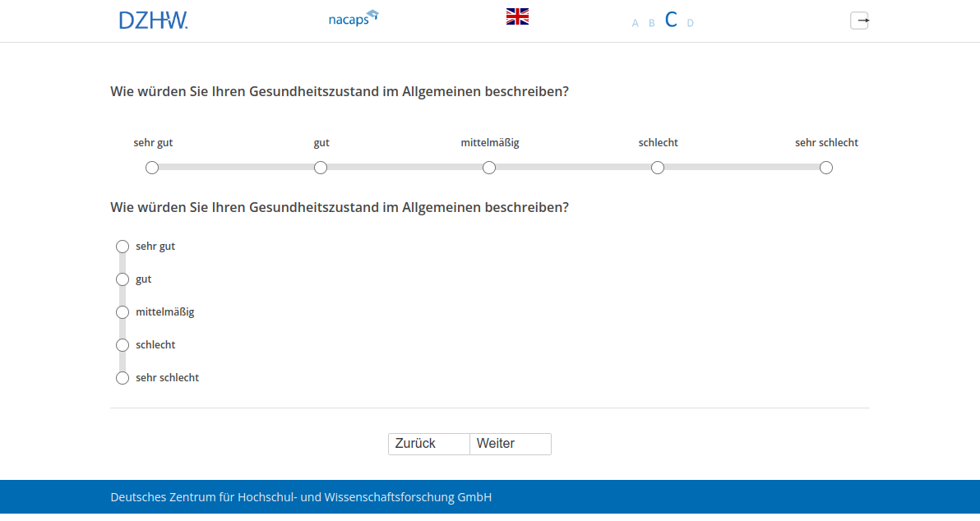Pick horizontal 'mittelmäßig' radio option
The image size is (980, 521).
tap(489, 168)
